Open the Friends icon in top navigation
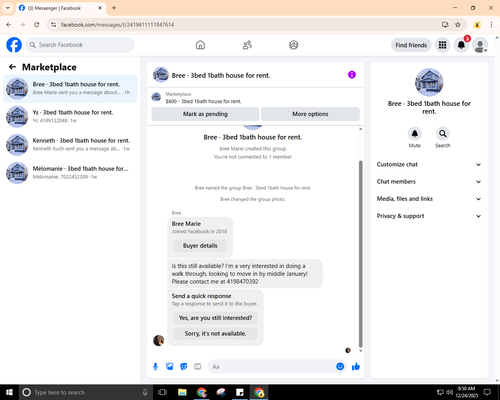Viewport: 500px width, 400px height. pos(247,45)
